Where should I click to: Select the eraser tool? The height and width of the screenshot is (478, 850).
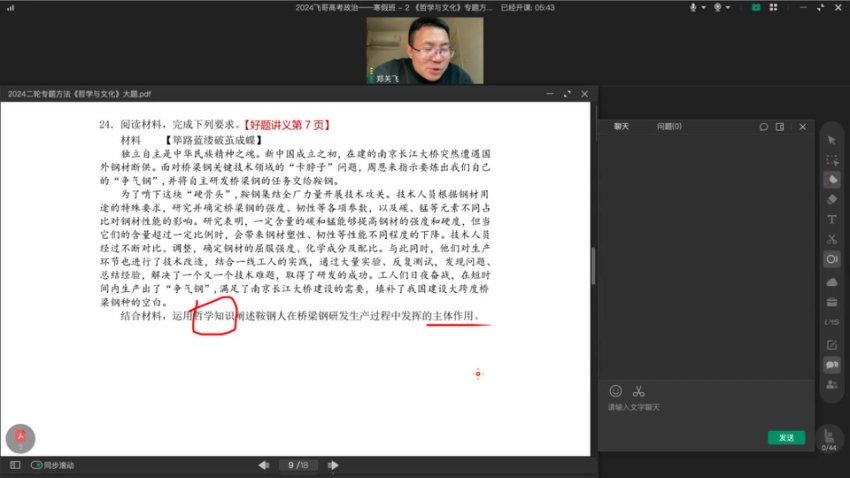pyautogui.click(x=832, y=199)
